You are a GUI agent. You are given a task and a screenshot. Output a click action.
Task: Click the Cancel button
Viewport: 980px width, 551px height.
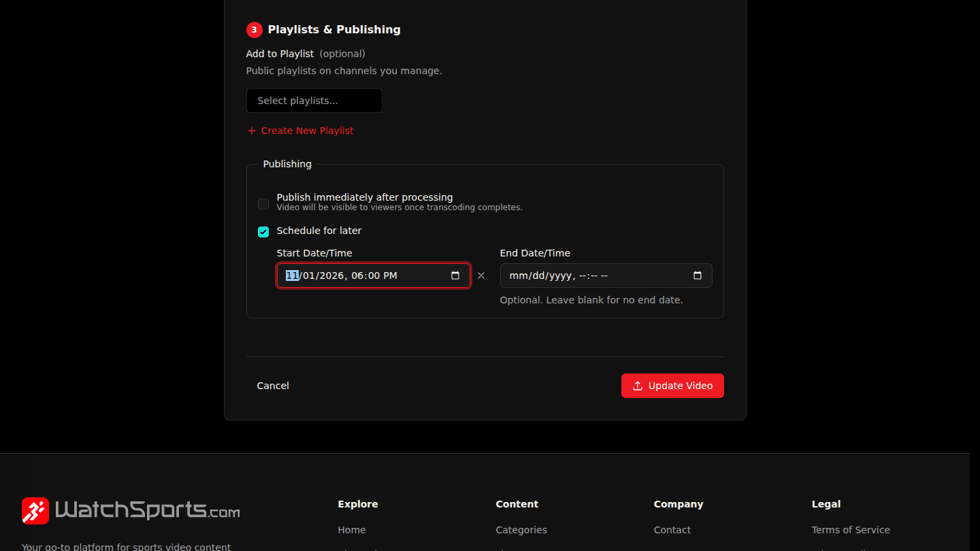tap(273, 386)
